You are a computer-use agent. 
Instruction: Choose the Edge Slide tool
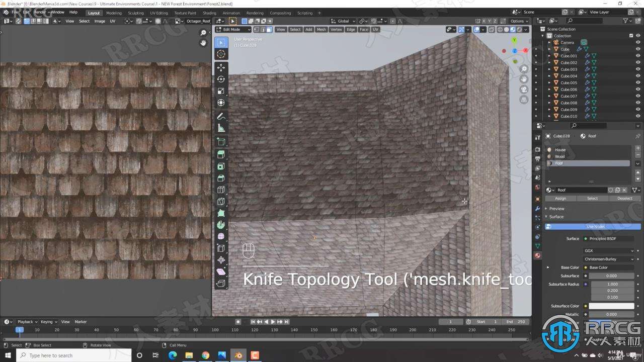(221, 248)
